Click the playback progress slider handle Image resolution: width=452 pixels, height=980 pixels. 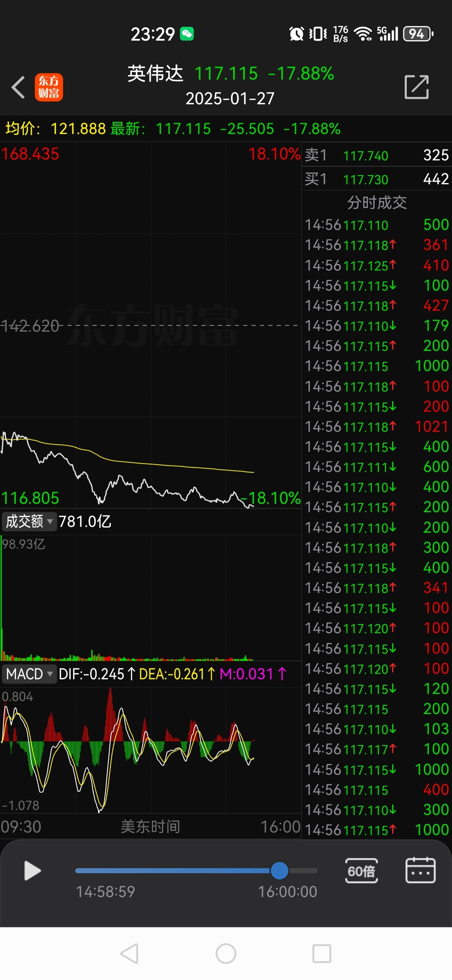[x=279, y=871]
